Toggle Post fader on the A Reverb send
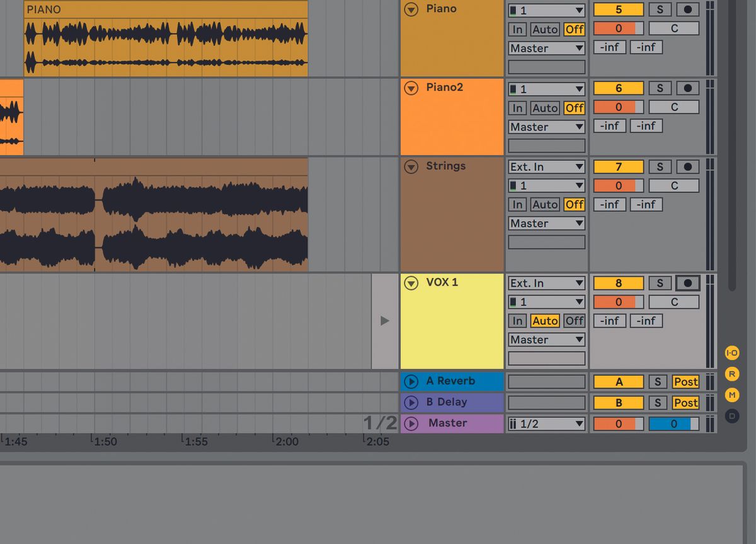The height and width of the screenshot is (544, 756). coord(685,381)
